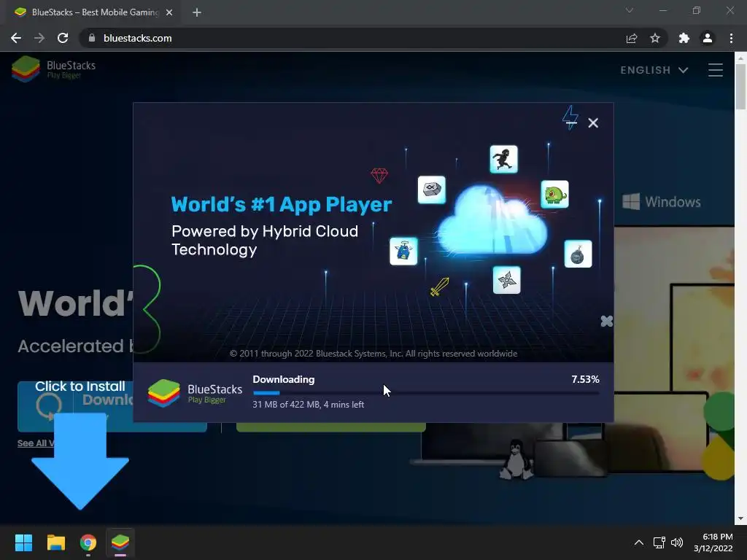Bookmark this page with the star icon
The image size is (747, 560).
pos(655,38)
